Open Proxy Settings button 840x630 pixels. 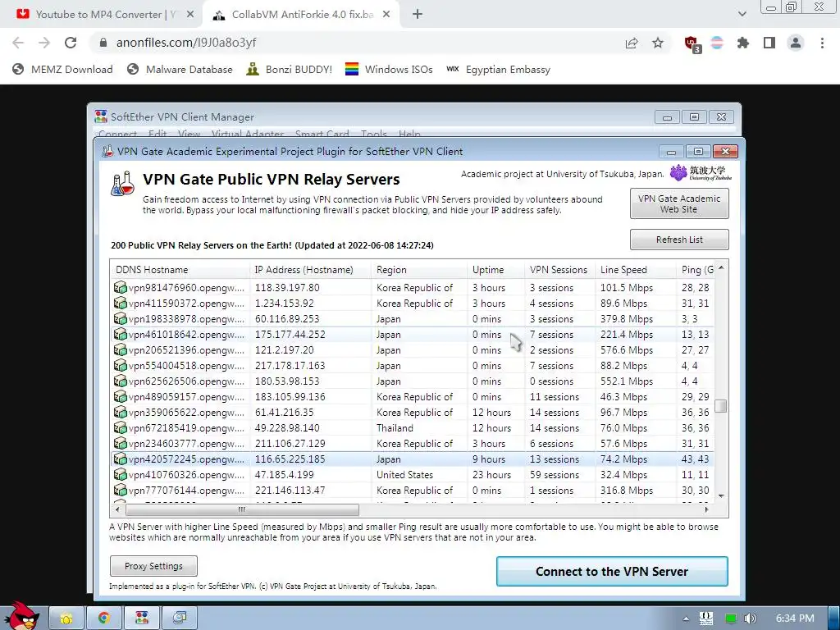(153, 566)
